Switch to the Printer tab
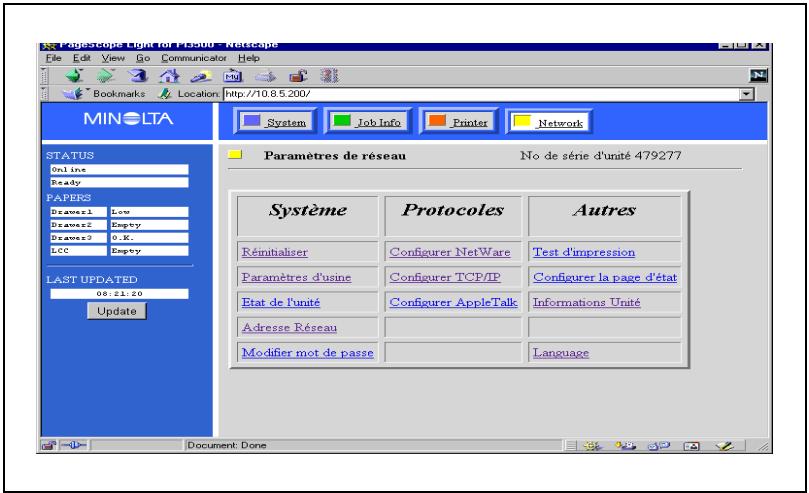This screenshot has height=493, width=809. 459,122
